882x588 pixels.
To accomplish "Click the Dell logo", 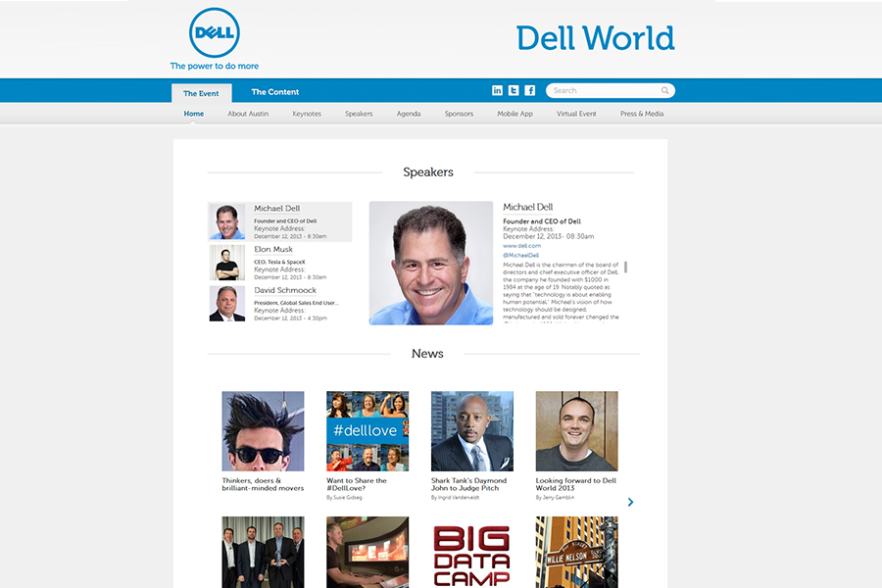I will 215,32.
